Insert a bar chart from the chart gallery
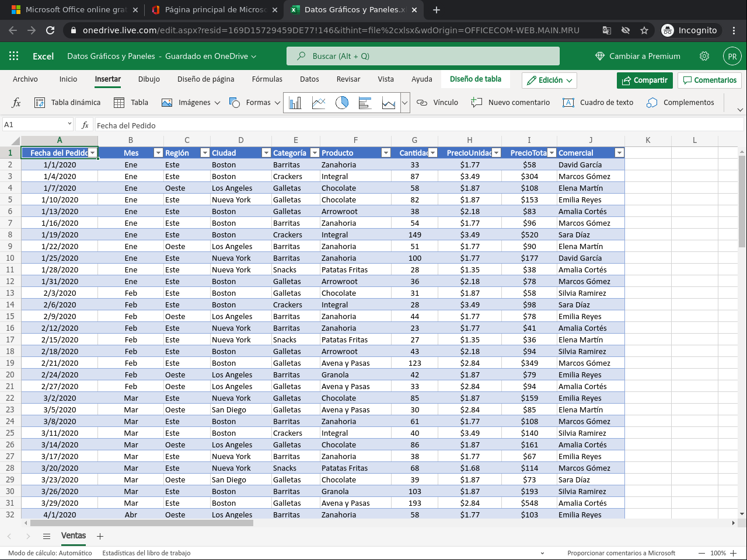Image resolution: width=747 pixels, height=560 pixels. tap(365, 103)
